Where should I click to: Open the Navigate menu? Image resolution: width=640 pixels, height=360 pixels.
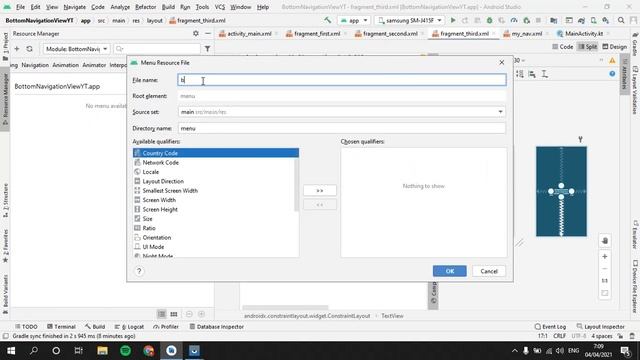tap(75, 7)
